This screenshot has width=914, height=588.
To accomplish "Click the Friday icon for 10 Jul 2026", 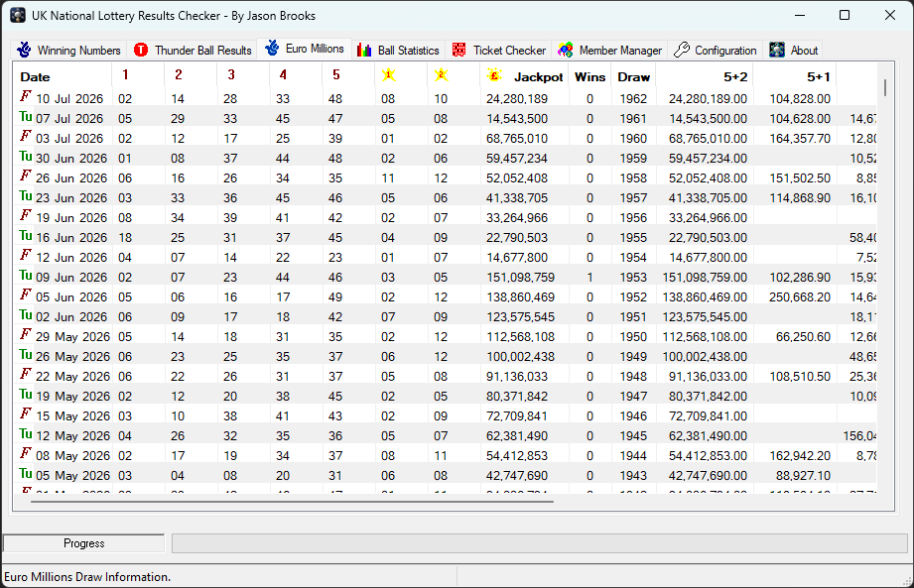I will pyautogui.click(x=26, y=96).
